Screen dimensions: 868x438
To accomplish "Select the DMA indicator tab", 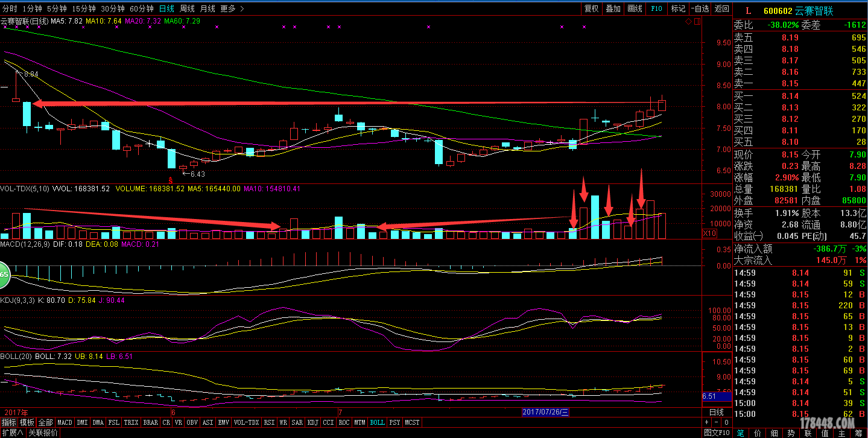I will 98,422.
